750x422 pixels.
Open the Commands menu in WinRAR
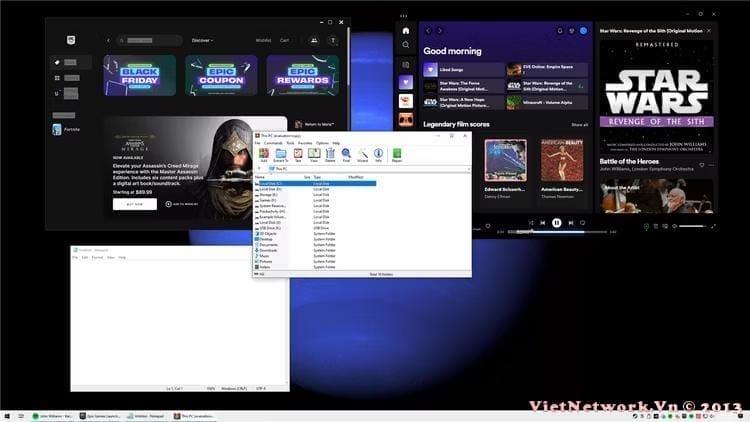pos(272,143)
